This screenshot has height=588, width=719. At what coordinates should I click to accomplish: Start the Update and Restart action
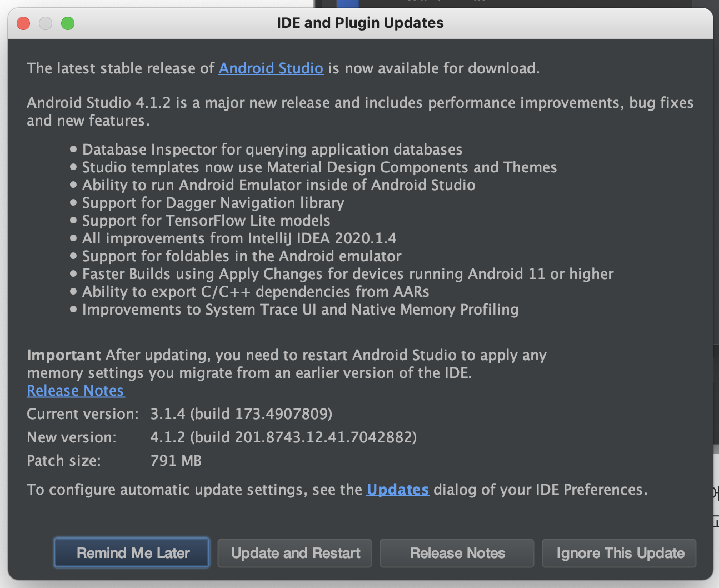coord(294,553)
